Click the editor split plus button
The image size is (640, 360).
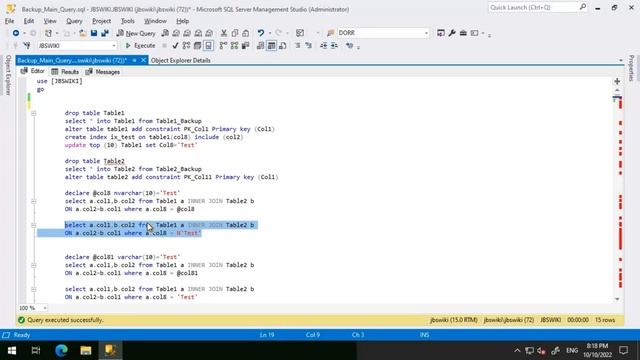617,81
